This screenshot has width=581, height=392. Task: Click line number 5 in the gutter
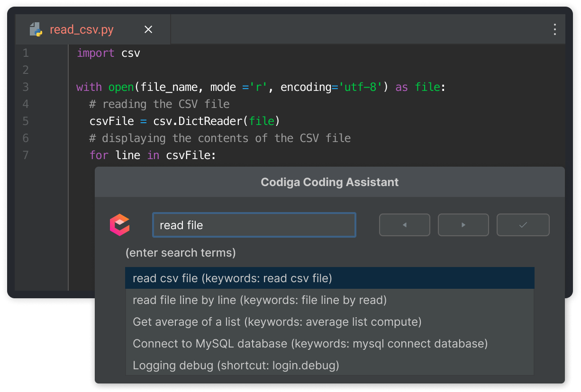point(26,121)
